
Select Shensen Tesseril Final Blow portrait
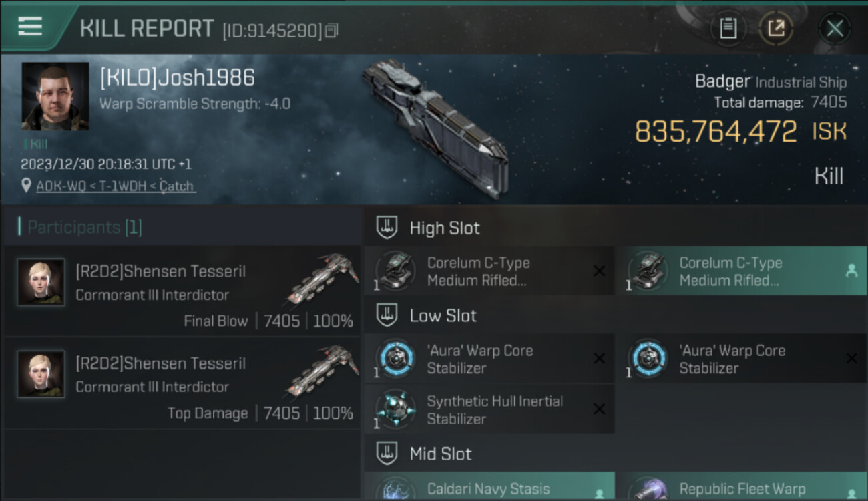[x=41, y=283]
